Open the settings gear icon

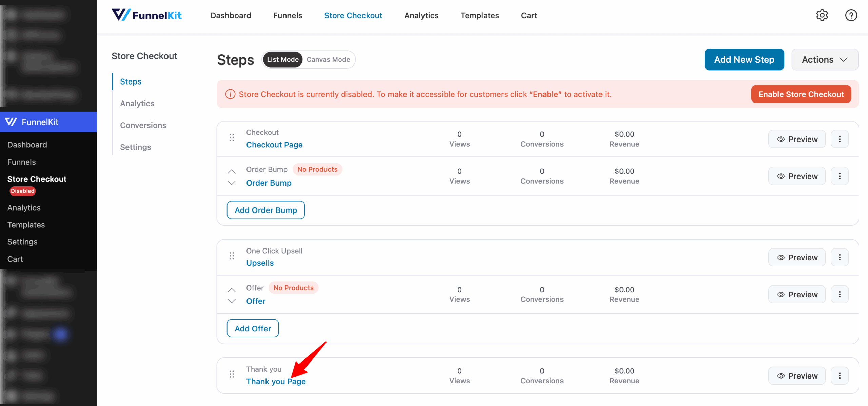(x=822, y=15)
